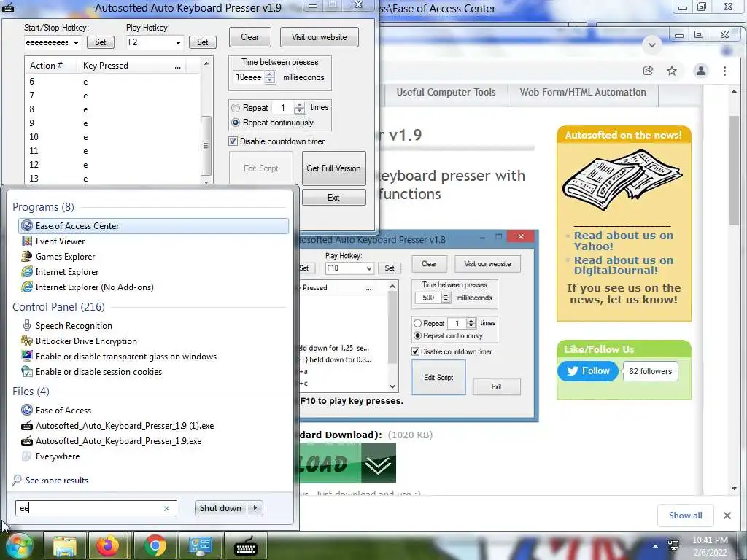747x560 pixels.
Task: Exit the Auto Keyboard Presser v1.9
Action: (x=333, y=197)
